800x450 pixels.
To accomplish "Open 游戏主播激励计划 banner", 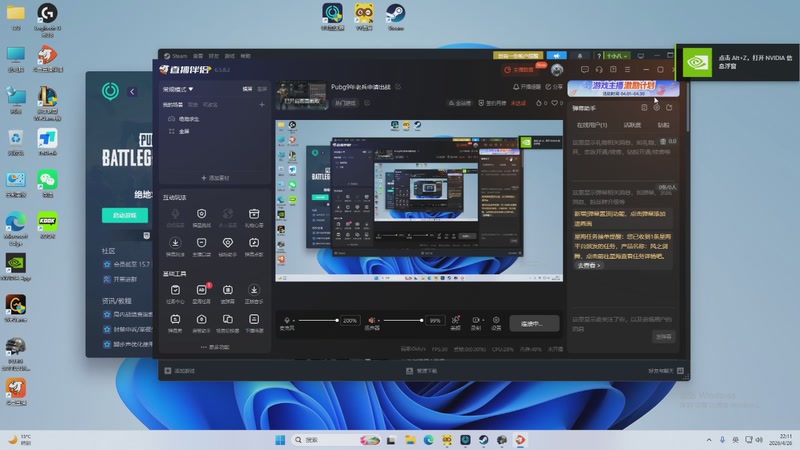I will point(623,88).
